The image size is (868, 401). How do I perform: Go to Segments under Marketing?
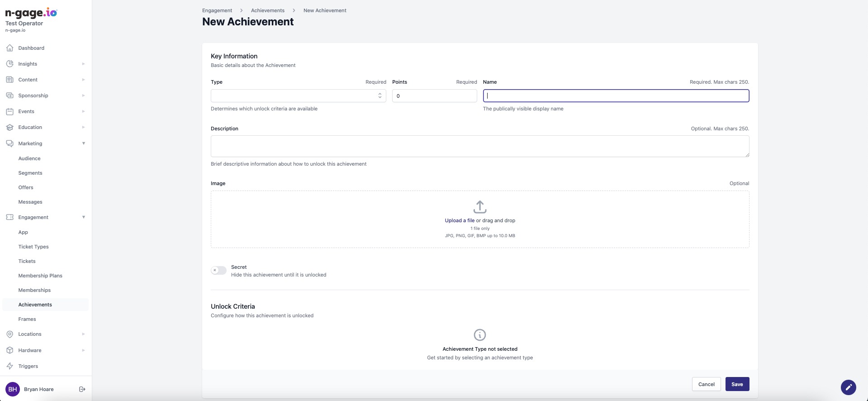[x=30, y=173]
